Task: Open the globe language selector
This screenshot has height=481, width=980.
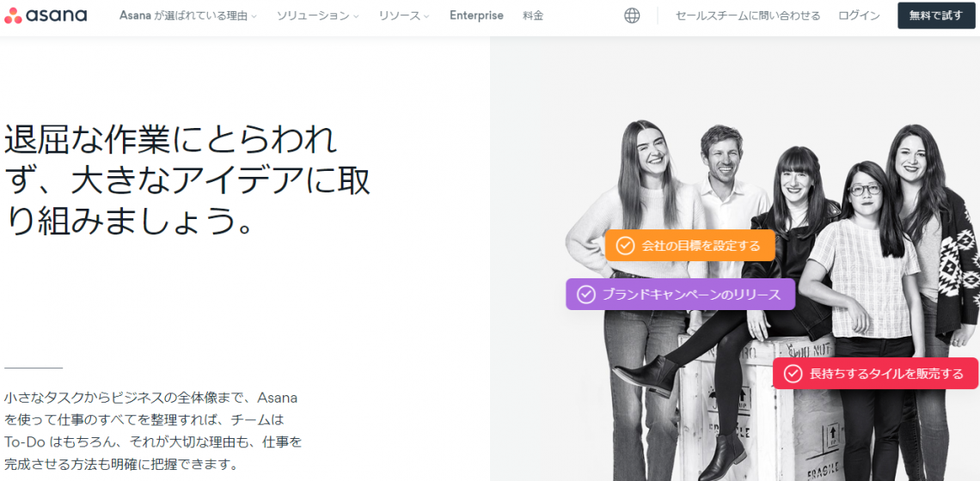Action: 632,15
